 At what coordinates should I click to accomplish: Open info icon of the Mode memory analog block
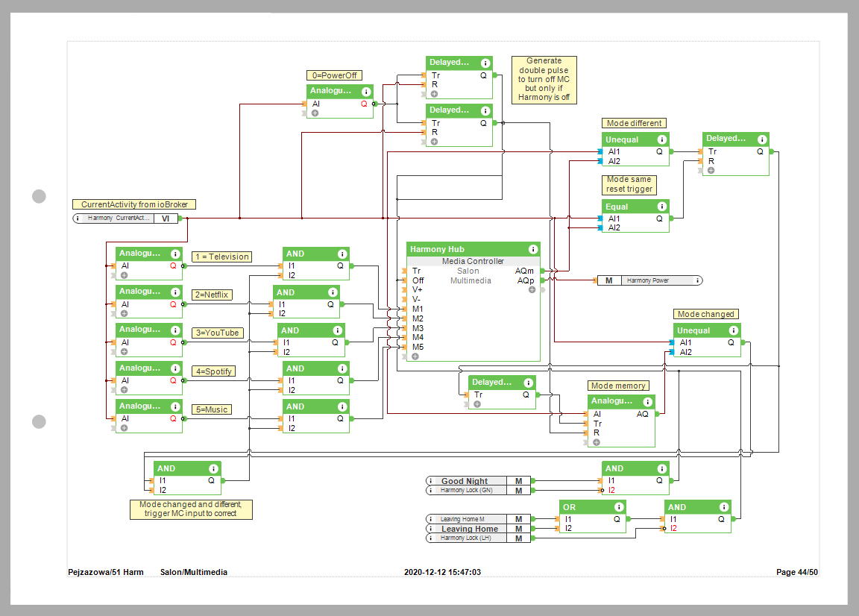coord(647,401)
